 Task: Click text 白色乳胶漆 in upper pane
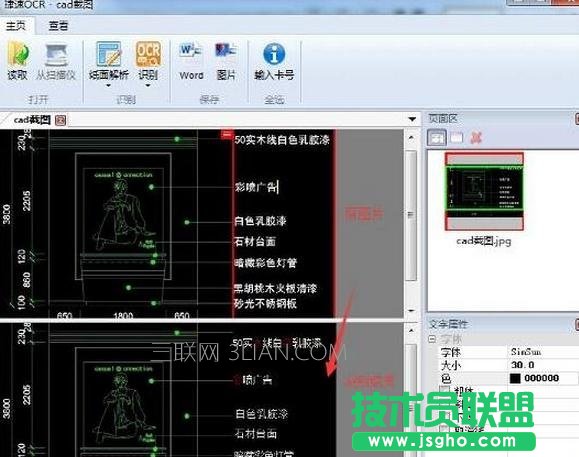[260, 221]
